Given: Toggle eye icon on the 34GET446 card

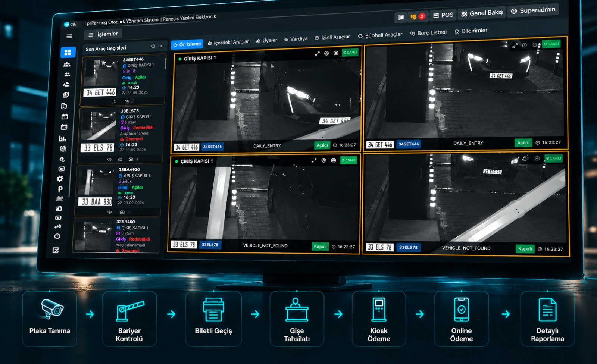Looking at the screenshot, I should pyautogui.click(x=115, y=101).
